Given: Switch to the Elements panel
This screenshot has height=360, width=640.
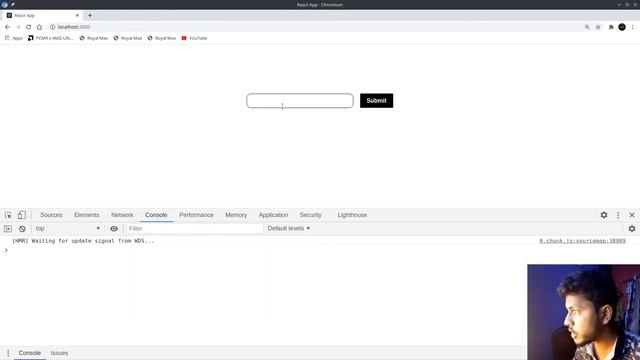Looking at the screenshot, I should coord(87,215).
